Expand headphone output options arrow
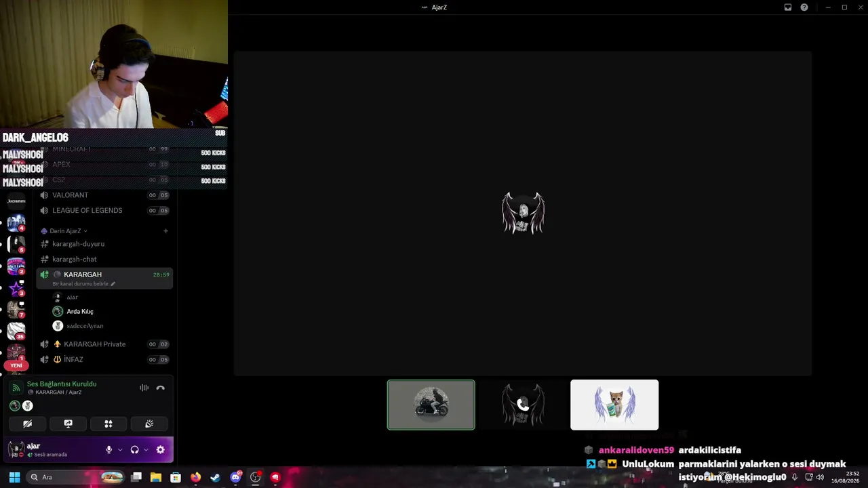 pos(146,449)
